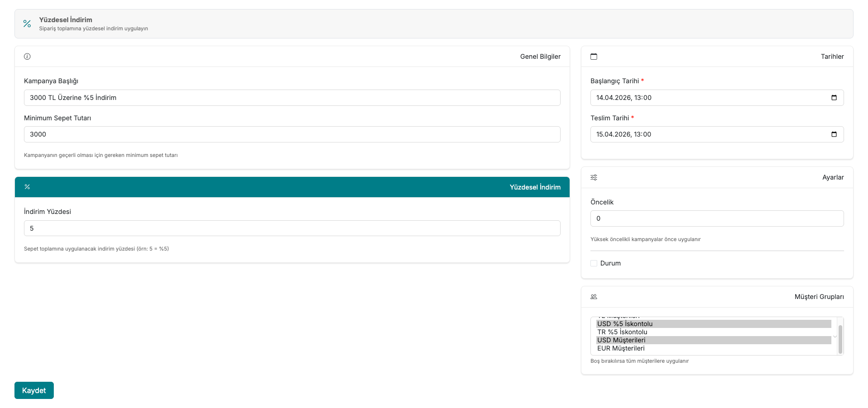Viewport: 868px width, 408px height.
Task: Deselect USD Müşterileri customer group
Action: (621, 340)
